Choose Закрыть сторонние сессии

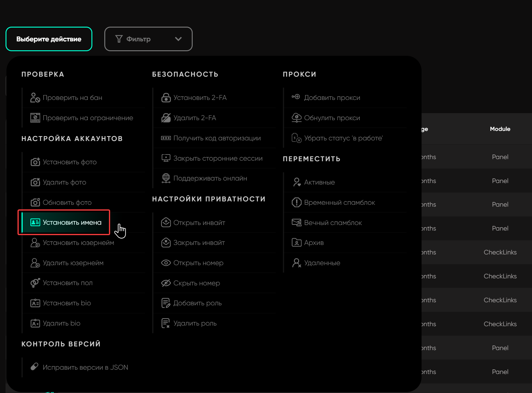(x=218, y=158)
